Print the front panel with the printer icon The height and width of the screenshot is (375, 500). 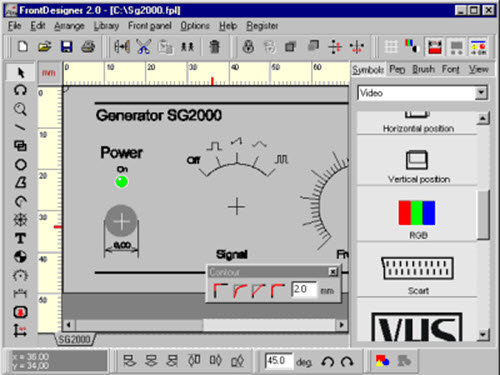point(88,47)
